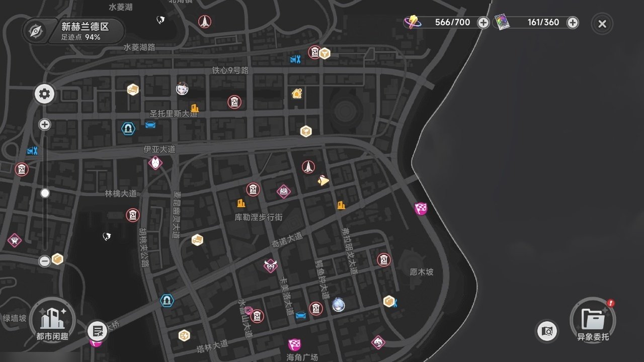Select blue car icon below 圣托里斯大道

tap(150, 125)
